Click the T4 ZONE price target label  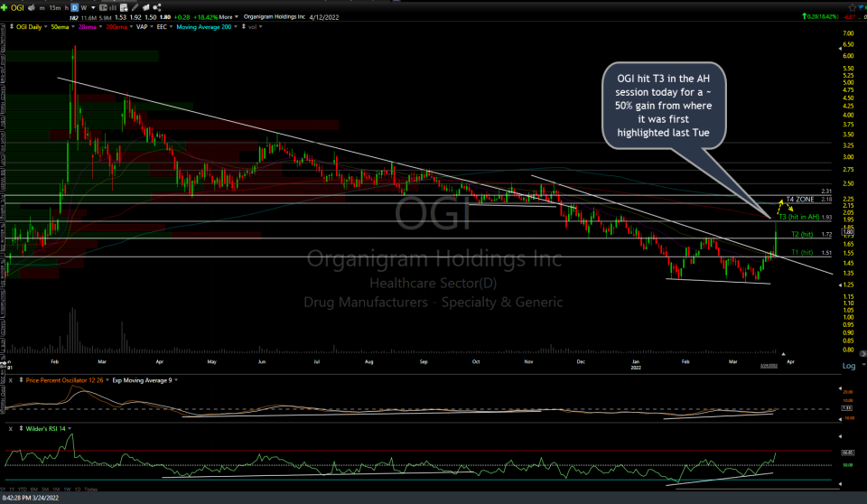point(800,200)
